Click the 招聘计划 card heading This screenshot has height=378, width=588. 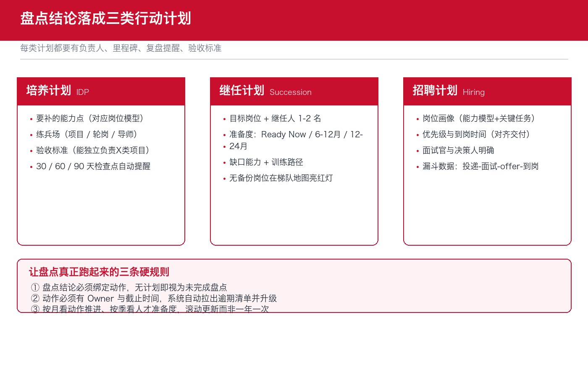[435, 90]
